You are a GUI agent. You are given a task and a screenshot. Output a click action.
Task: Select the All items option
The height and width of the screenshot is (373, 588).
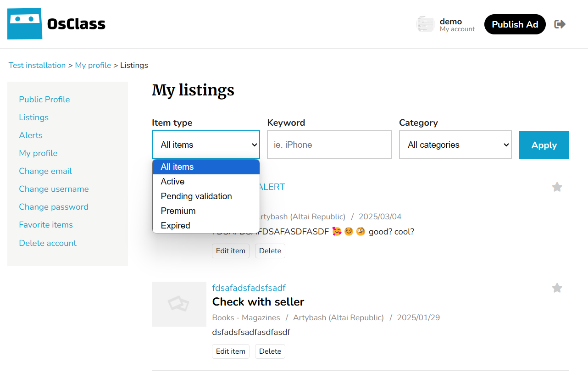pos(206,167)
